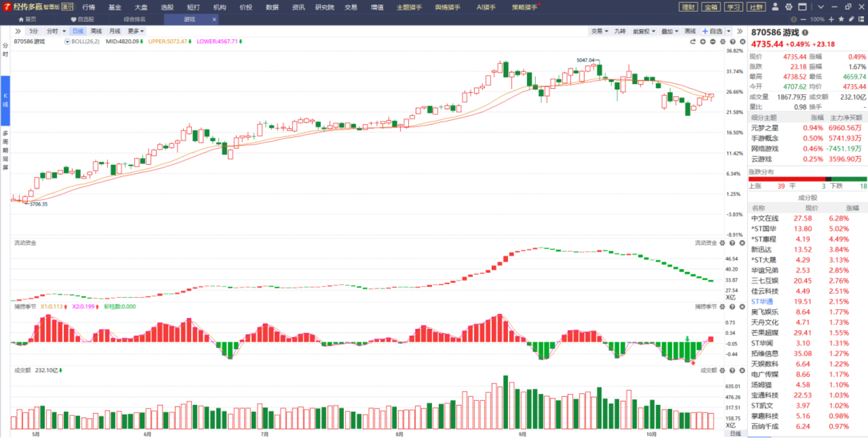
Task: Open settings with the top gear icon
Action: (x=789, y=7)
